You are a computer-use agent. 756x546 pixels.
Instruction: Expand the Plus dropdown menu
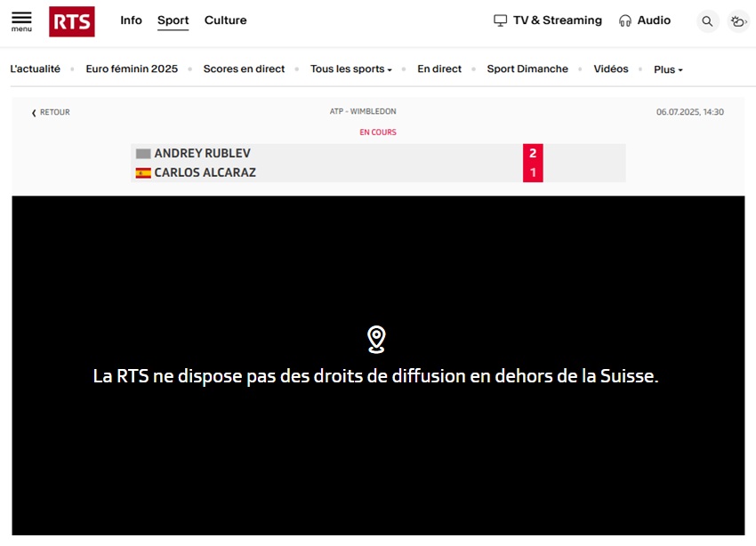[668, 69]
